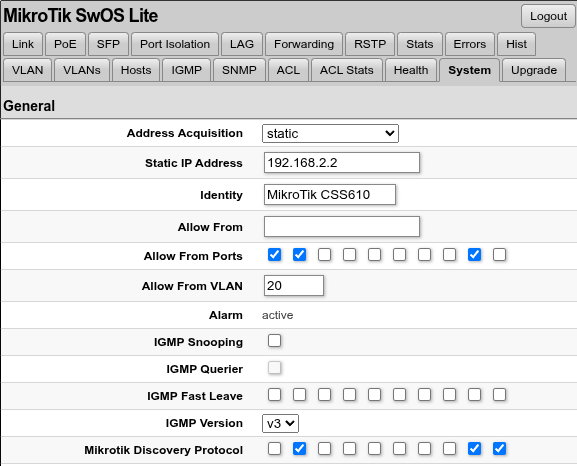Image resolution: width=577 pixels, height=466 pixels.
Task: Uncheck second Mikrotik Discovery Protocol checkbox
Action: (x=300, y=448)
